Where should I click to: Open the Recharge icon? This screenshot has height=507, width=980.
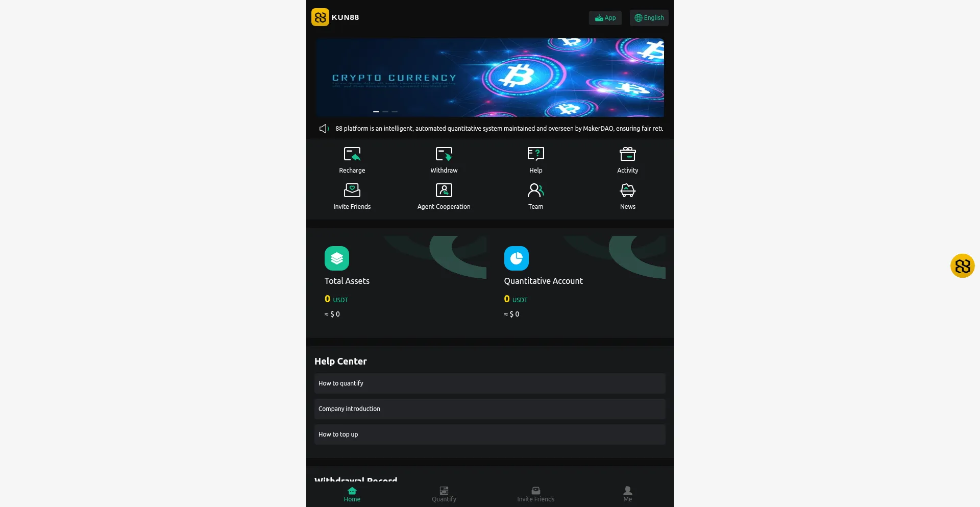coord(352,154)
